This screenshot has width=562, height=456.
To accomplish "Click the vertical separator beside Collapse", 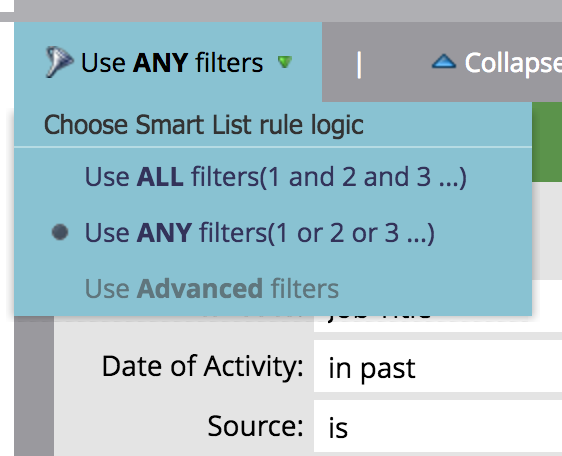I will click(359, 65).
